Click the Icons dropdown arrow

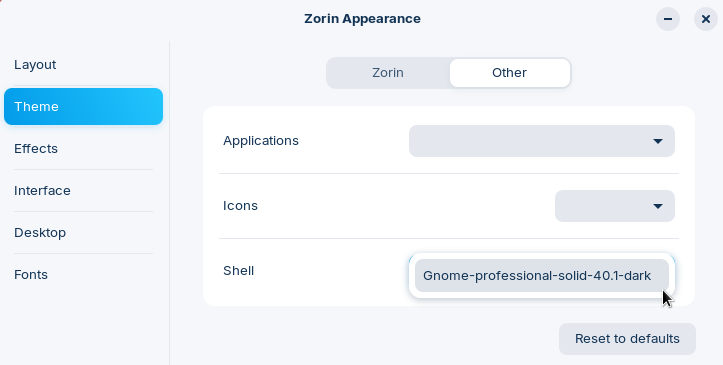click(x=658, y=206)
